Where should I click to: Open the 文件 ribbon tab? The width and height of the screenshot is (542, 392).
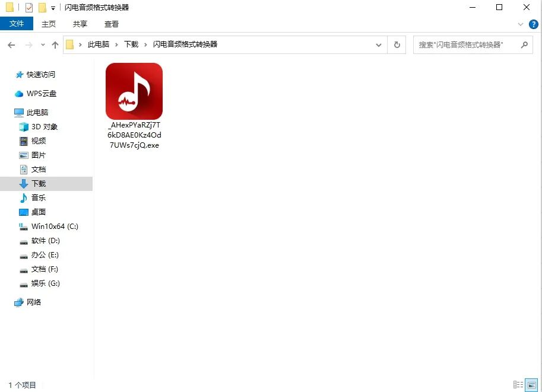[17, 24]
